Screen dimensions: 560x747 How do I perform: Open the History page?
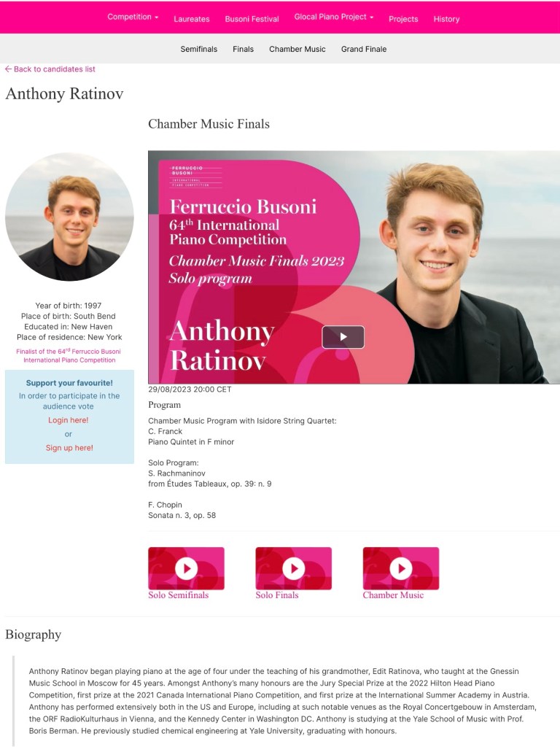tap(446, 19)
